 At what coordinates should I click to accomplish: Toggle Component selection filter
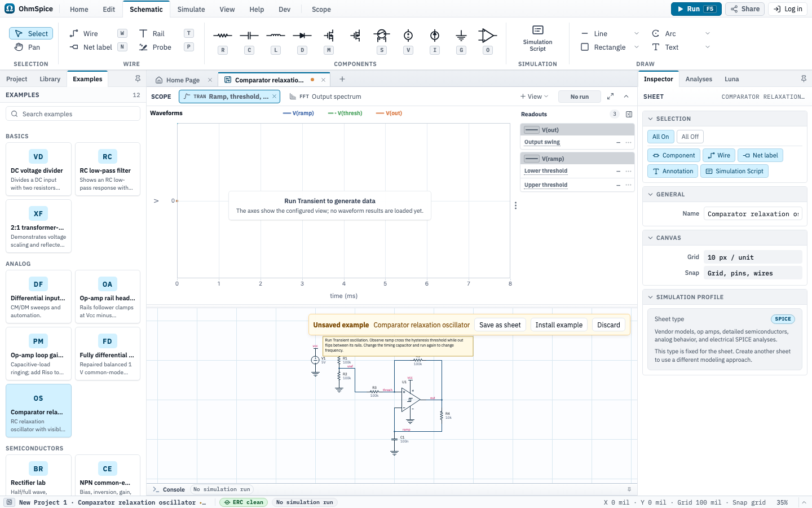[674, 155]
